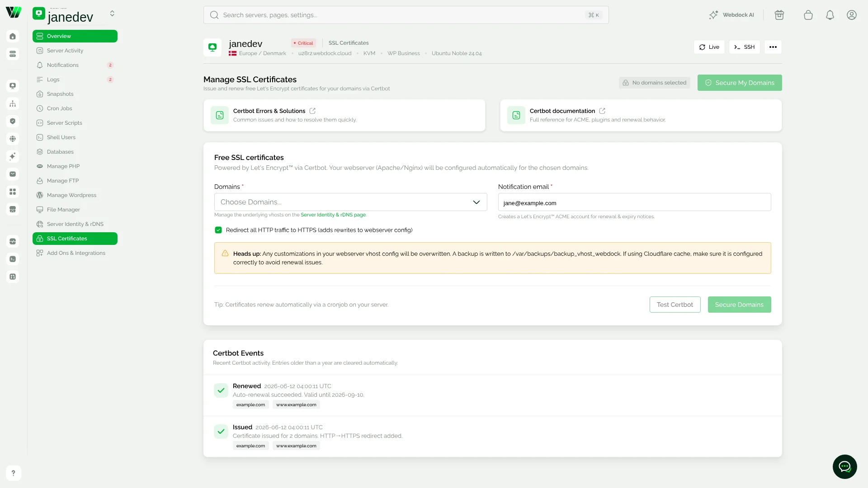This screenshot has width=868, height=488.
Task: Open Shell Users in the sidebar
Action: click(75, 137)
